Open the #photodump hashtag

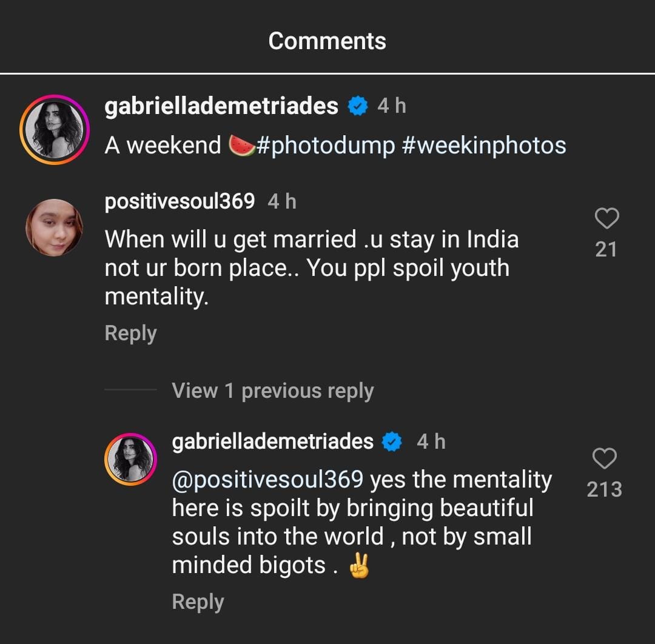point(325,146)
